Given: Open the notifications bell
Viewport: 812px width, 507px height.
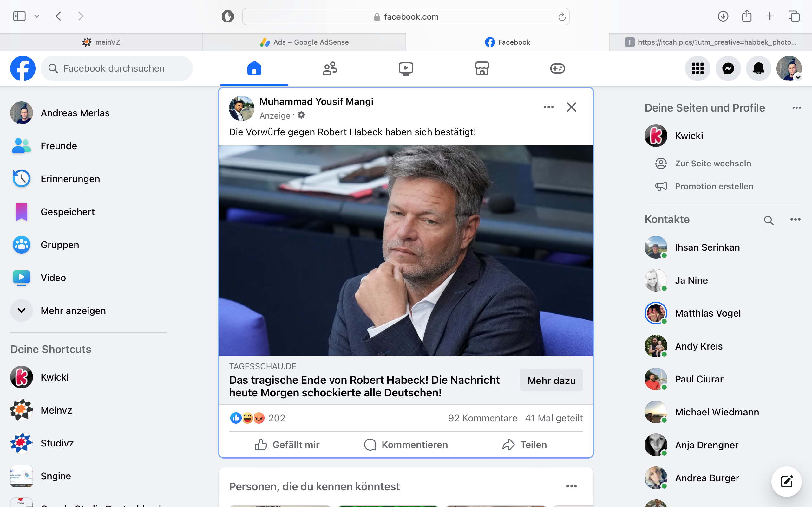Looking at the screenshot, I should (758, 68).
